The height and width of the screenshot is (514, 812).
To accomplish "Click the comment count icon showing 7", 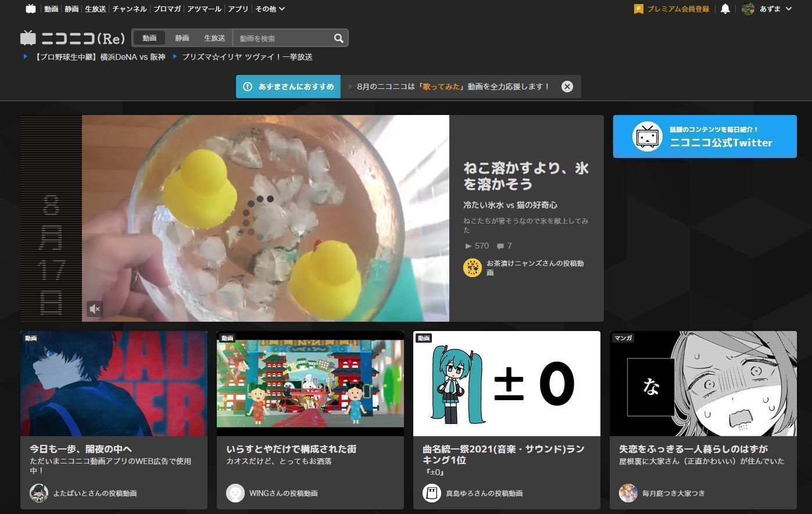I will (500, 246).
